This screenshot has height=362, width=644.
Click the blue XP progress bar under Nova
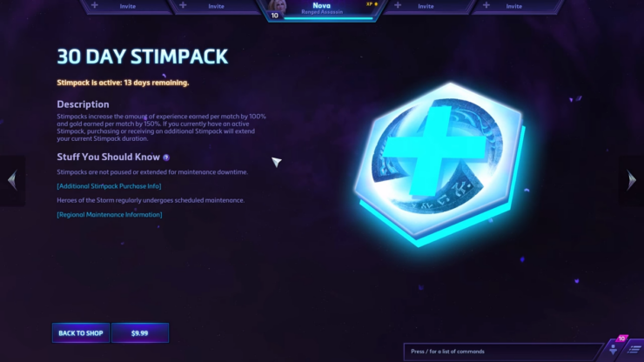point(328,18)
